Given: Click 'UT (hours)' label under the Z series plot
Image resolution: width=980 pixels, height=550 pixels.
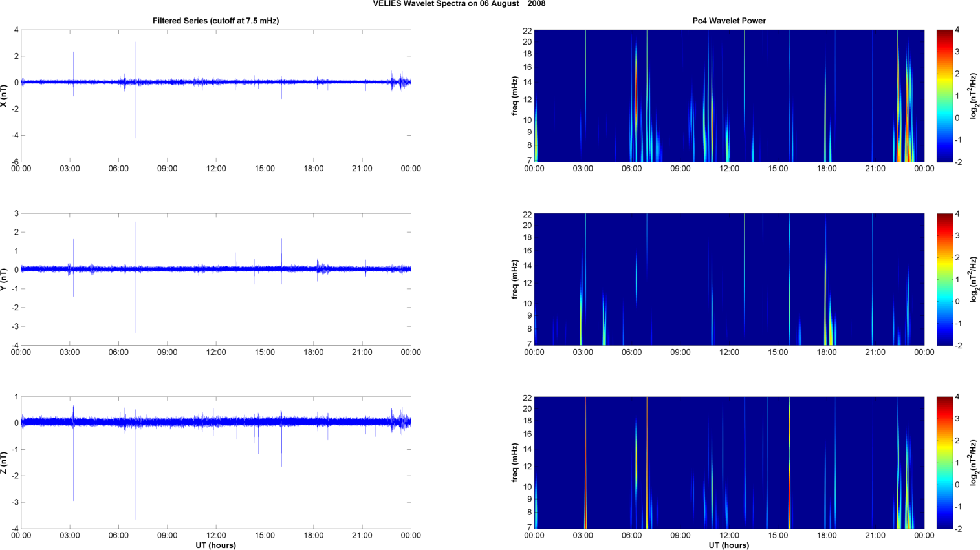Looking at the screenshot, I should (x=215, y=545).
